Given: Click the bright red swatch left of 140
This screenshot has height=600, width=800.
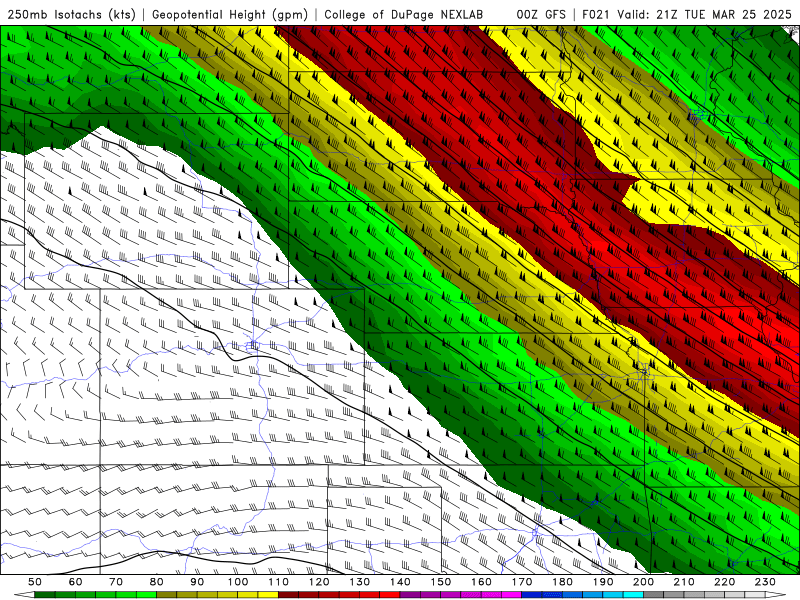Looking at the screenshot, I should [390, 595].
